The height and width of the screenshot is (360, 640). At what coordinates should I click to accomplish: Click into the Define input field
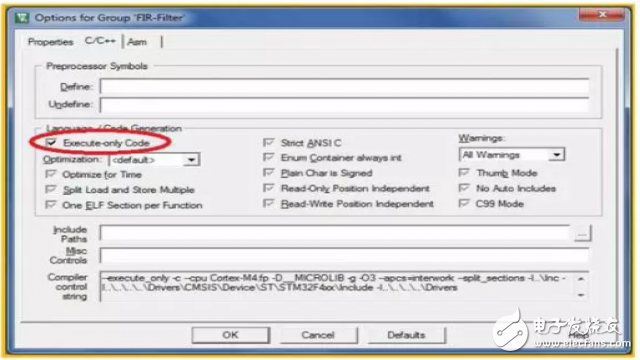[x=344, y=87]
